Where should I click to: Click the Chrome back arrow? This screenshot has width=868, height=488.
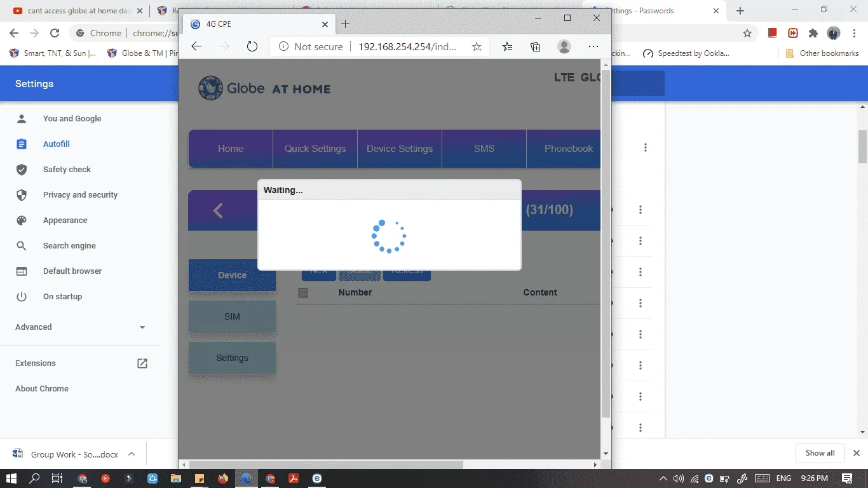14,33
